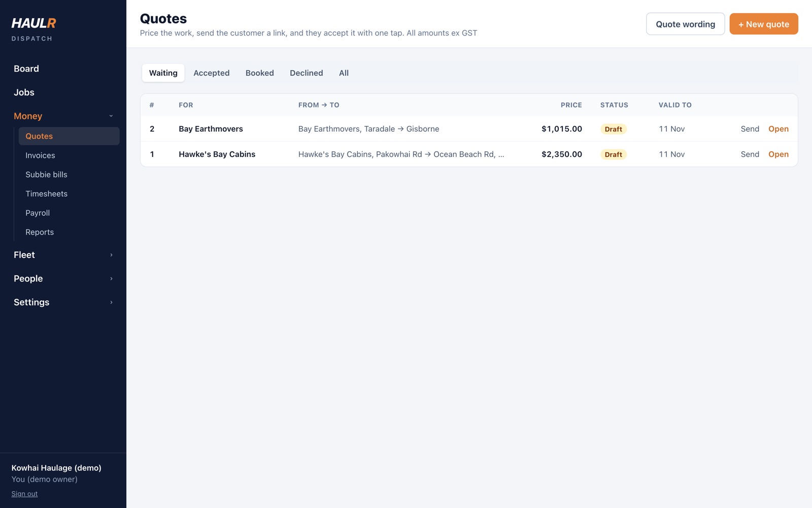This screenshot has width=812, height=508.
Task: Click the Pakowhai Rd to Ocean Beach route
Action: 401,154
